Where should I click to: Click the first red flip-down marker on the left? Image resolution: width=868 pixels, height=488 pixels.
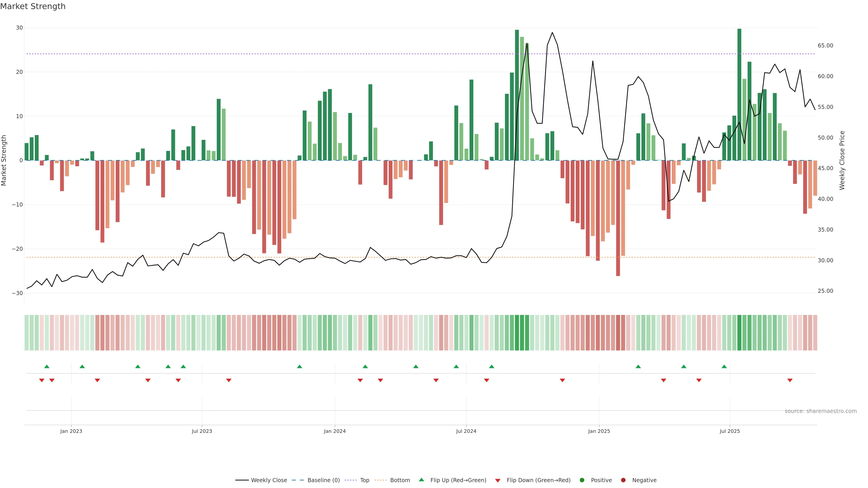[42, 380]
